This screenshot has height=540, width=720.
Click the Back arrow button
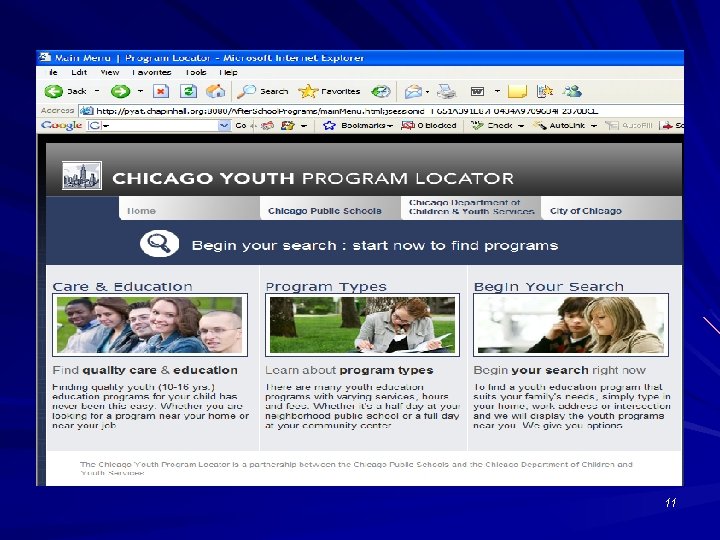54,91
